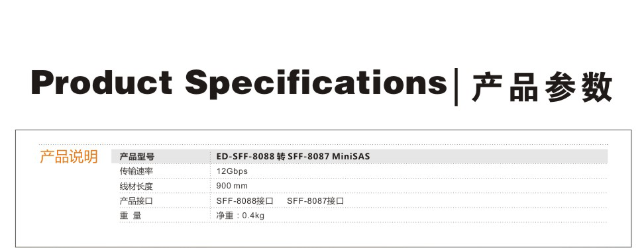Click the 产品型号 row label
Viewport: 644px width, 248px height.
[136, 157]
